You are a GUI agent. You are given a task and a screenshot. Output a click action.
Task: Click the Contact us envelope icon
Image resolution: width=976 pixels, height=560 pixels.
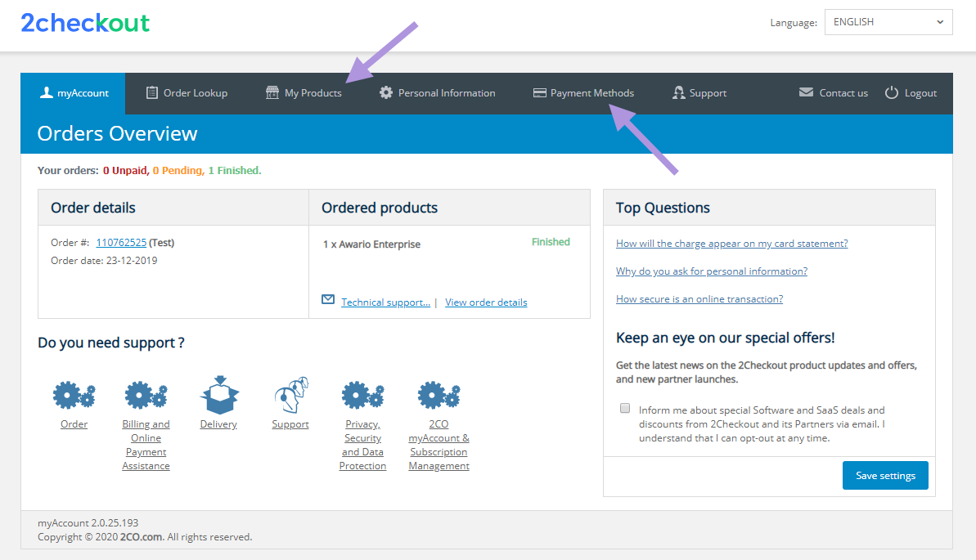pos(806,92)
